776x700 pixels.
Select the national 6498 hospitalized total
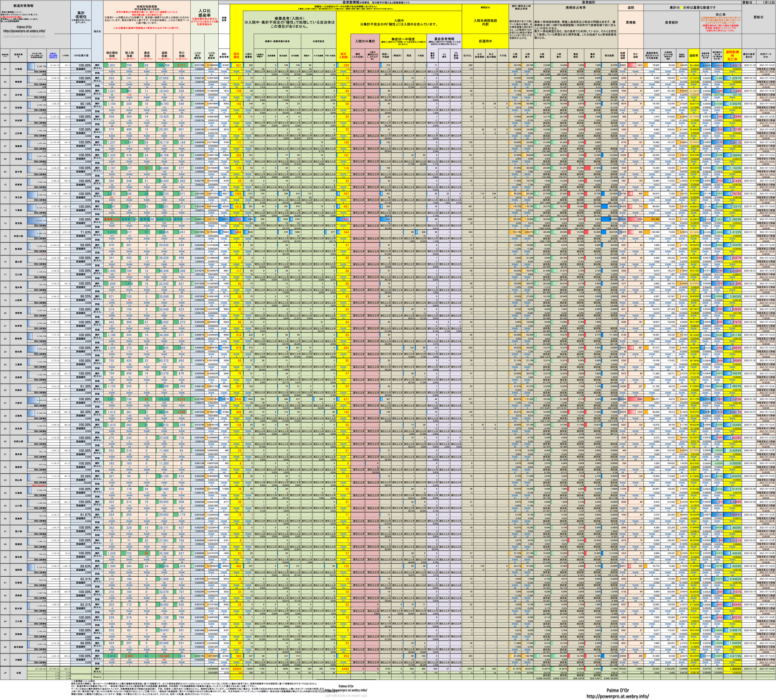[343, 670]
